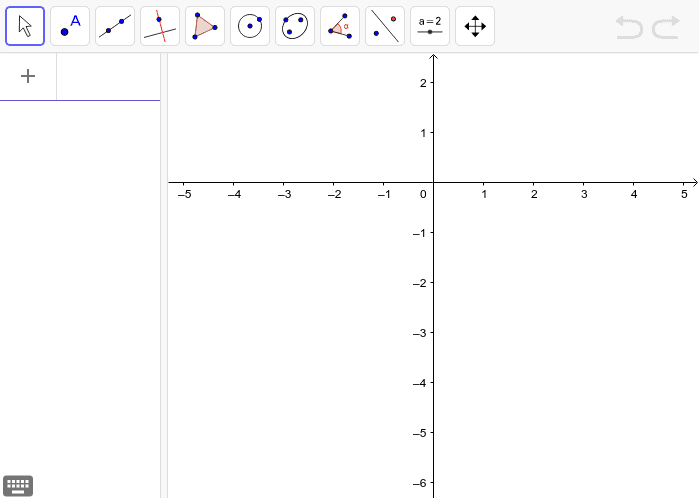
Task: Click x-axis label –5
Action: [184, 194]
